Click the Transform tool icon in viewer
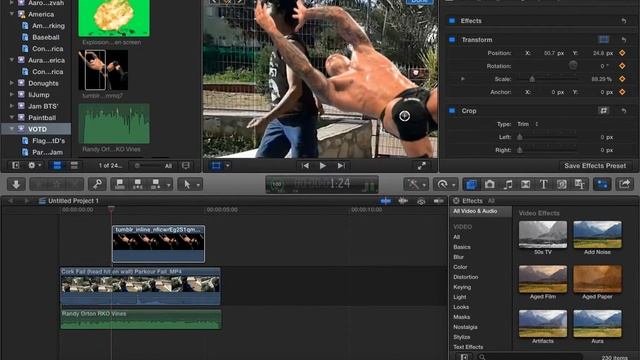 pos(216,165)
